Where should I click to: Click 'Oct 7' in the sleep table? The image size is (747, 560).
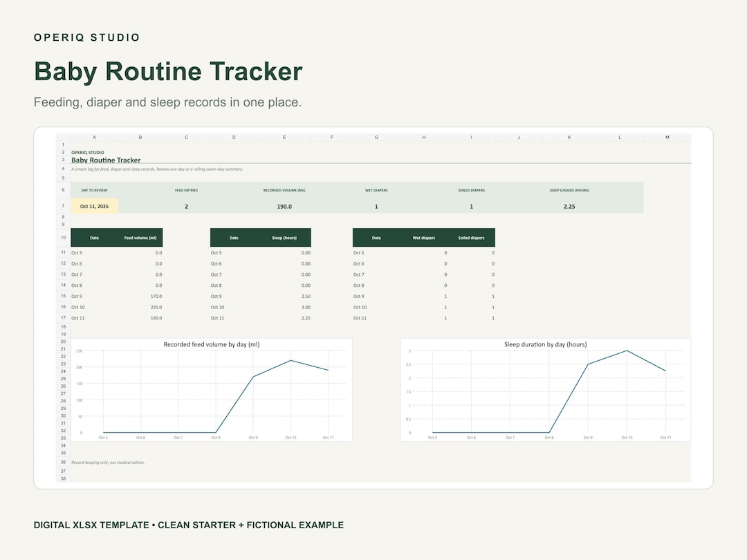[216, 274]
